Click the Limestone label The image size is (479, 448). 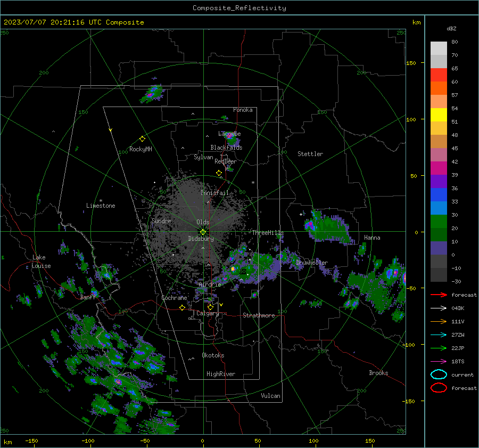pos(101,206)
